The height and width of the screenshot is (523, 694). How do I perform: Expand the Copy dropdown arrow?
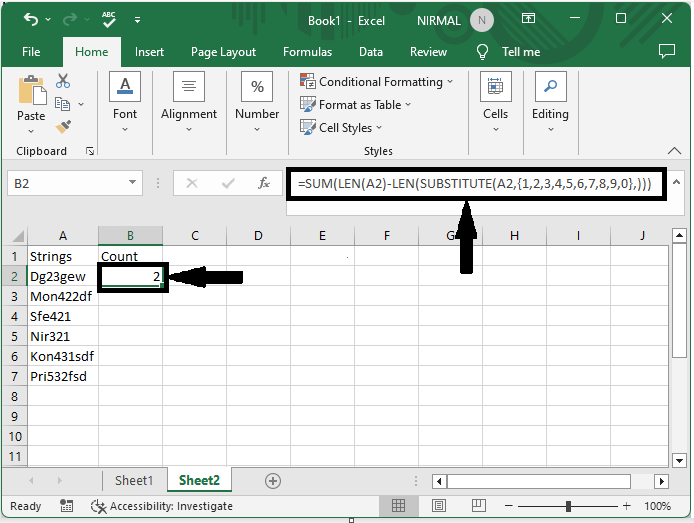(x=81, y=104)
